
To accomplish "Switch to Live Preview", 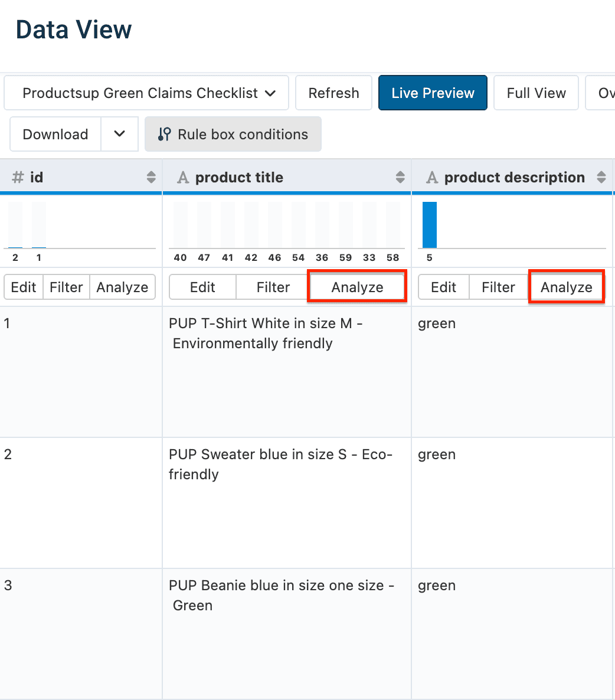I will (433, 93).
